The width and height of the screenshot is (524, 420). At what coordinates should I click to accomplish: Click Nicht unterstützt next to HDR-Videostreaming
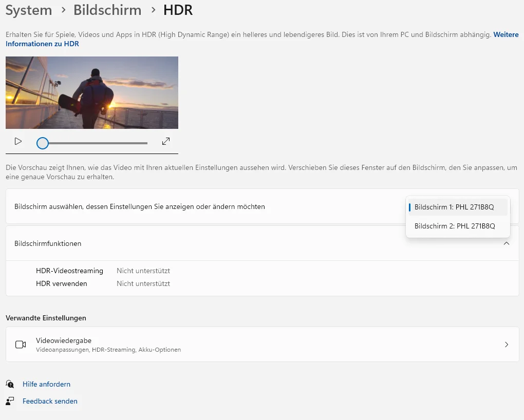143,271
